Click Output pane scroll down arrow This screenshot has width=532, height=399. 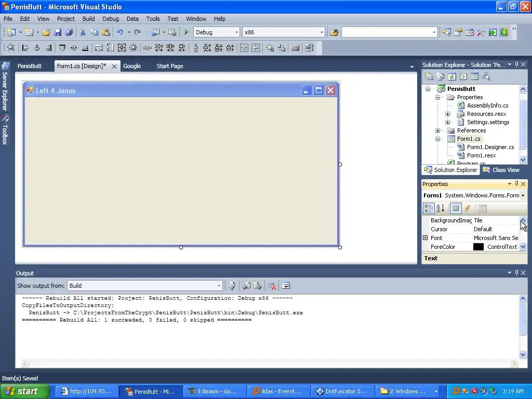[x=523, y=354]
